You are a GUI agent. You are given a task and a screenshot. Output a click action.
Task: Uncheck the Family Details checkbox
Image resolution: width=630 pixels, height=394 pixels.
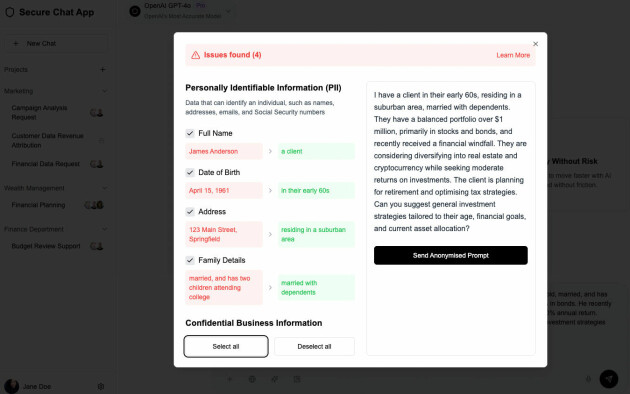click(x=190, y=260)
